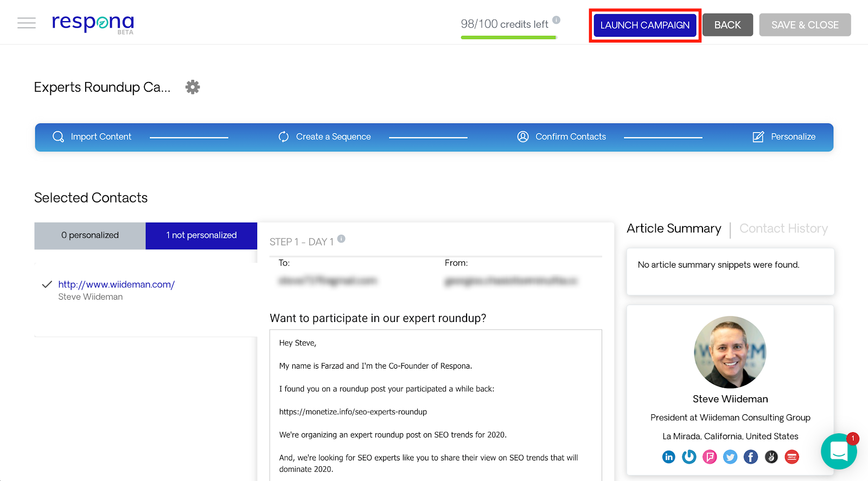Go to the Confirm Contacts step
The width and height of the screenshot is (868, 481).
tap(561, 137)
